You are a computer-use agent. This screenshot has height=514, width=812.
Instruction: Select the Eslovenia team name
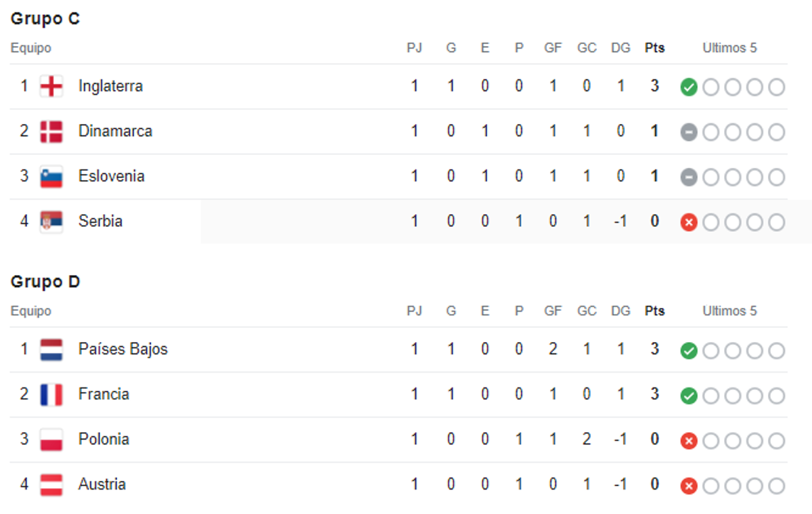(111, 176)
